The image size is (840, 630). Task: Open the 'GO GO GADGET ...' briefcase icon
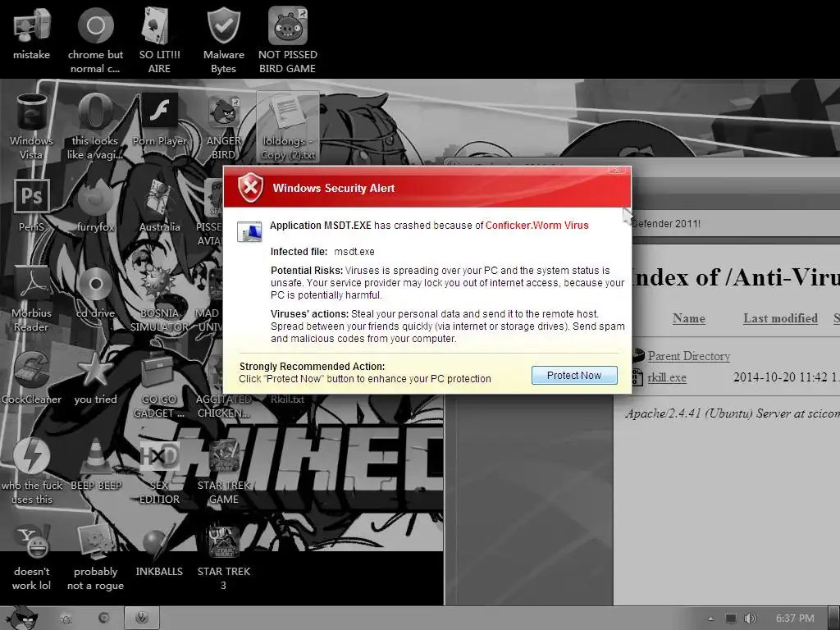(159, 370)
